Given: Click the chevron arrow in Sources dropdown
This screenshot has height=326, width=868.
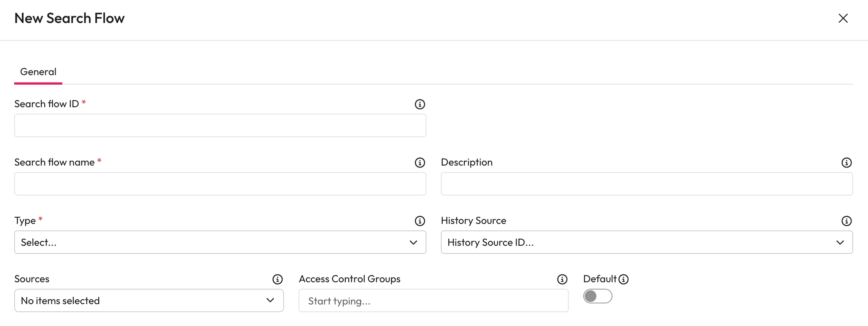Looking at the screenshot, I should pyautogui.click(x=270, y=300).
